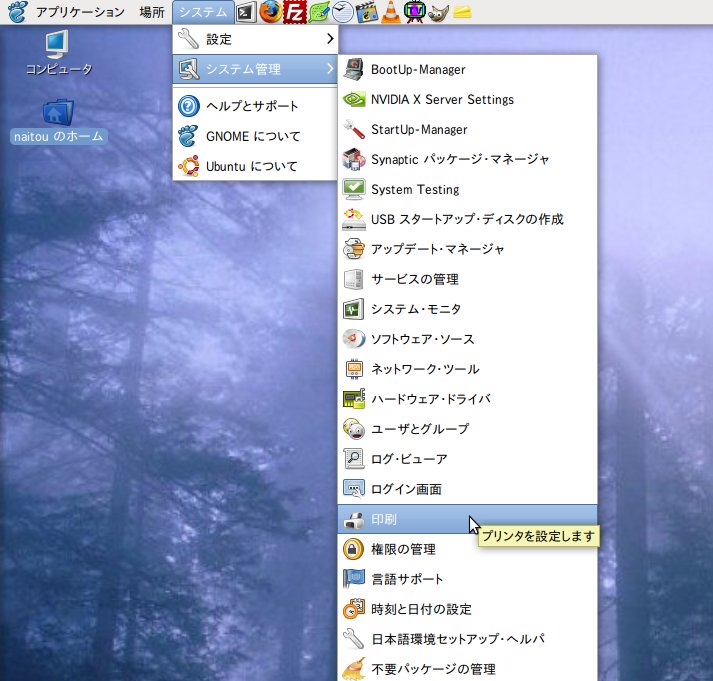
Task: Open ユーザとグループ
Action: coord(467,429)
